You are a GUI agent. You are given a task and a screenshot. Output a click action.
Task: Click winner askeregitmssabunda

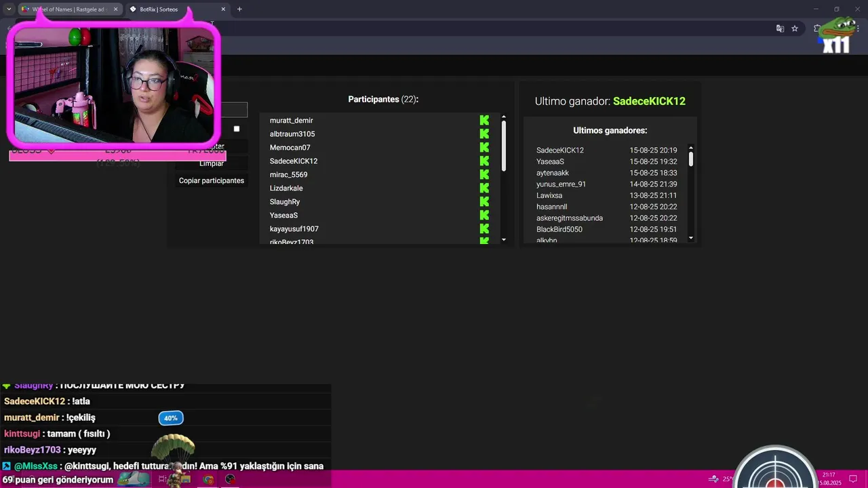tap(570, 218)
